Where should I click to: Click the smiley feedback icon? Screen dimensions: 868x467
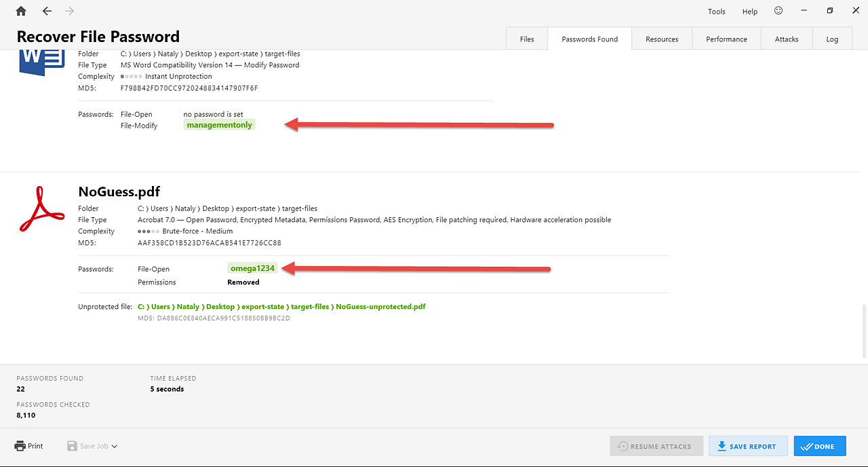778,11
